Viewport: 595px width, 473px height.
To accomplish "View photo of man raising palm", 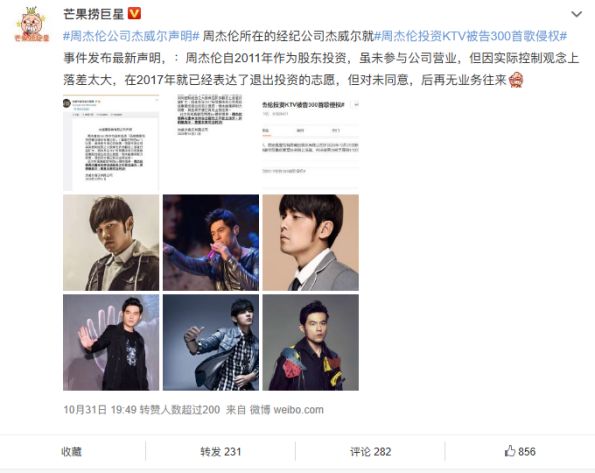I will click(111, 342).
